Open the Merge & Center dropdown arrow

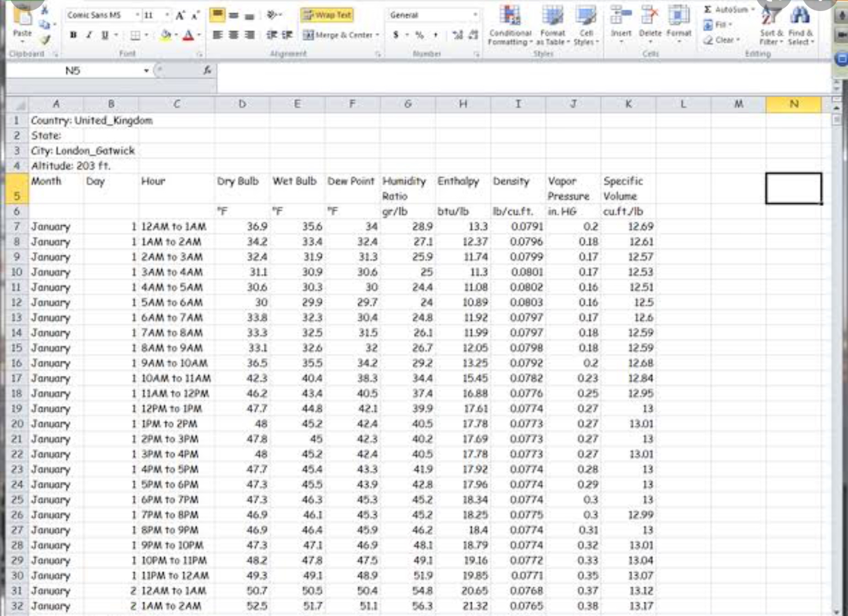[378, 35]
